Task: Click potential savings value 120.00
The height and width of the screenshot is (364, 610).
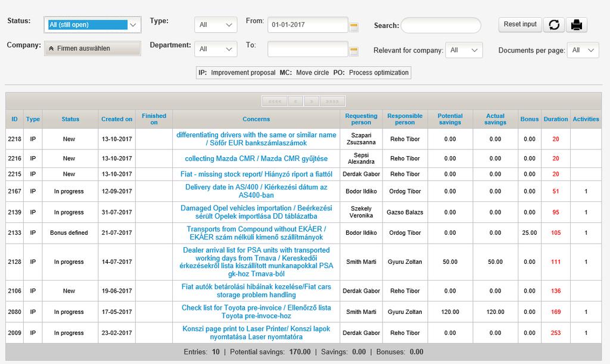Action: (450, 312)
